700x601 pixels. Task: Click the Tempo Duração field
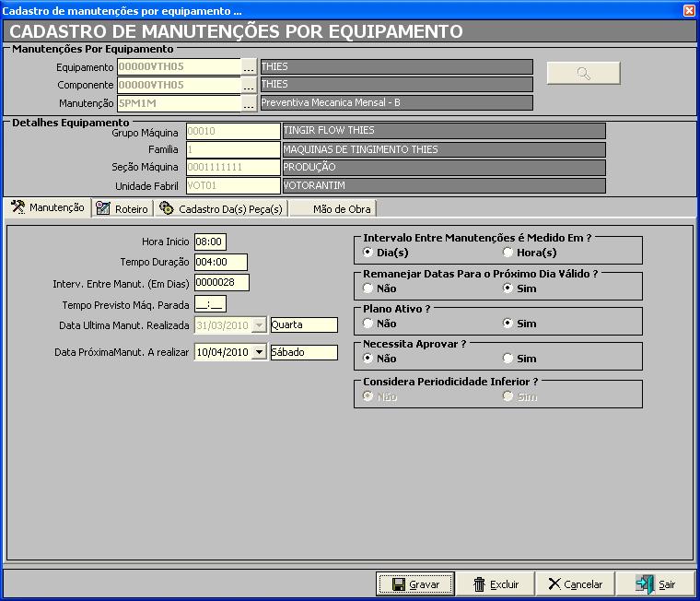[221, 262]
